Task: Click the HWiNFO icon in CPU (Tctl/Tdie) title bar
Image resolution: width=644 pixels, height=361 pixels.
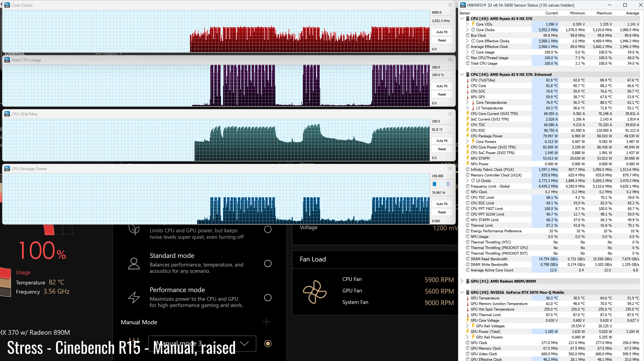Action: click(7, 114)
